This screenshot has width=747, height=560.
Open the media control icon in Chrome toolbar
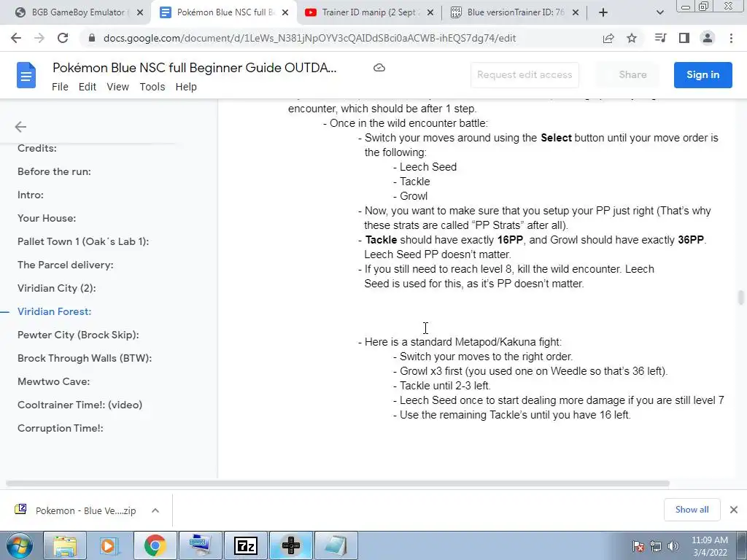660,38
